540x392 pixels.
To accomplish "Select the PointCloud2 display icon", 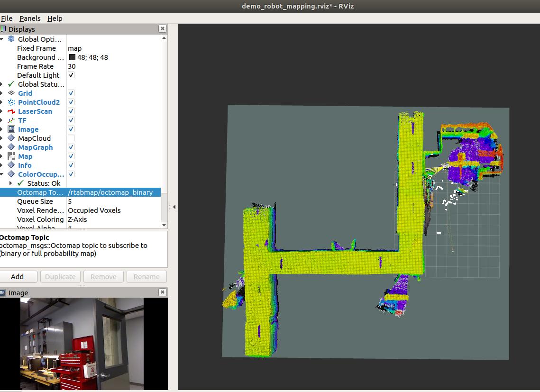I will coord(11,102).
